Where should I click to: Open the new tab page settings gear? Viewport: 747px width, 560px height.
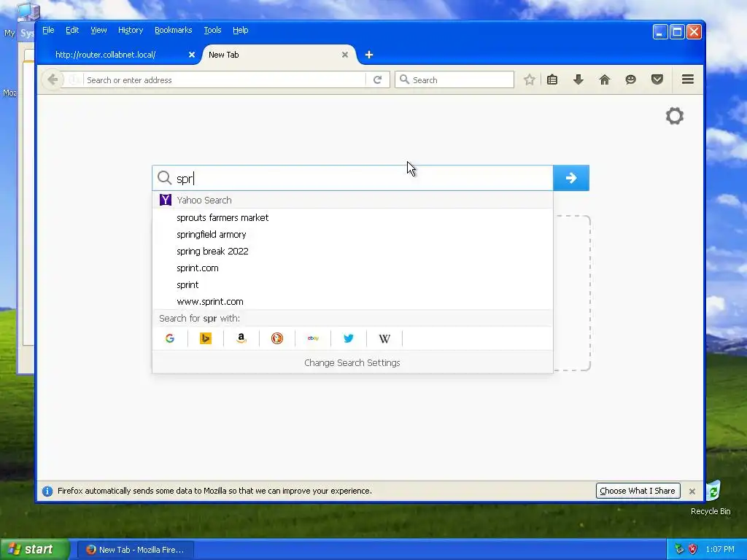click(675, 116)
